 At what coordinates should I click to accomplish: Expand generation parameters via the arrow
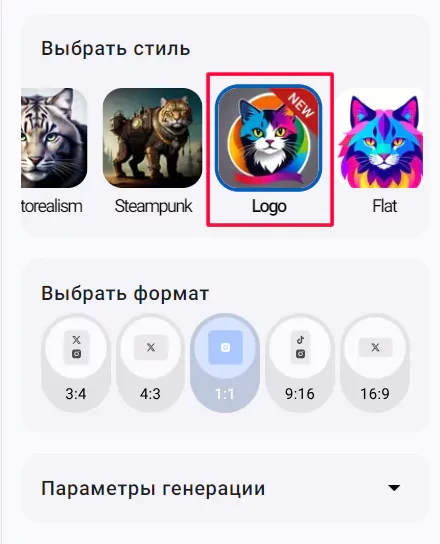(x=394, y=488)
